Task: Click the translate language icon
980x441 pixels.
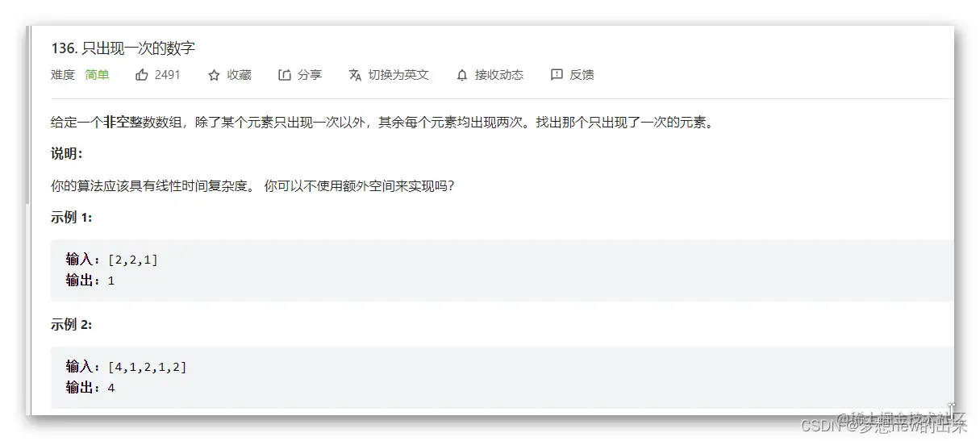Action: (x=355, y=75)
